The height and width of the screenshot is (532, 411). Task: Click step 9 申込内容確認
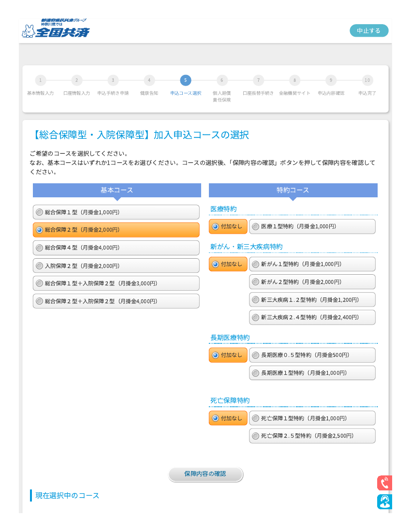[x=331, y=85]
